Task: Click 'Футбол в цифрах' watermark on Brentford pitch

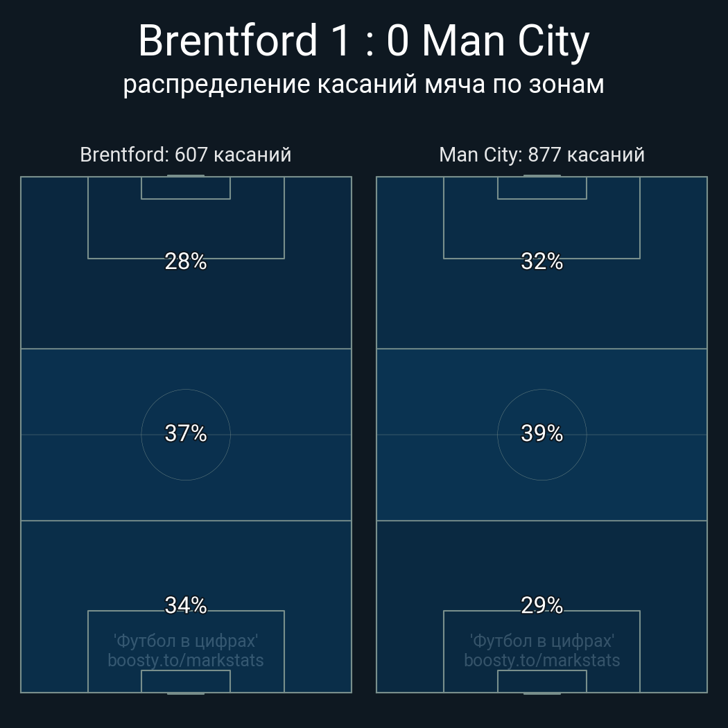Action: click(186, 641)
